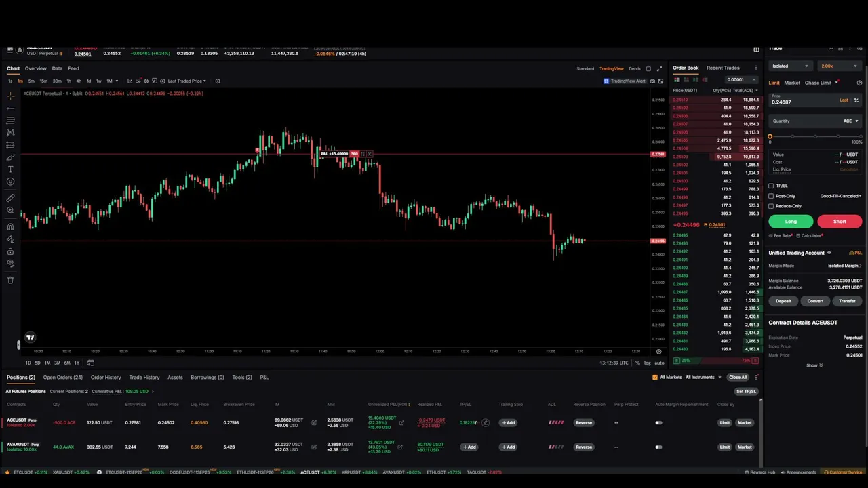Show order book buy and sell view
Viewport: 868px width, 488px height.
(677, 80)
